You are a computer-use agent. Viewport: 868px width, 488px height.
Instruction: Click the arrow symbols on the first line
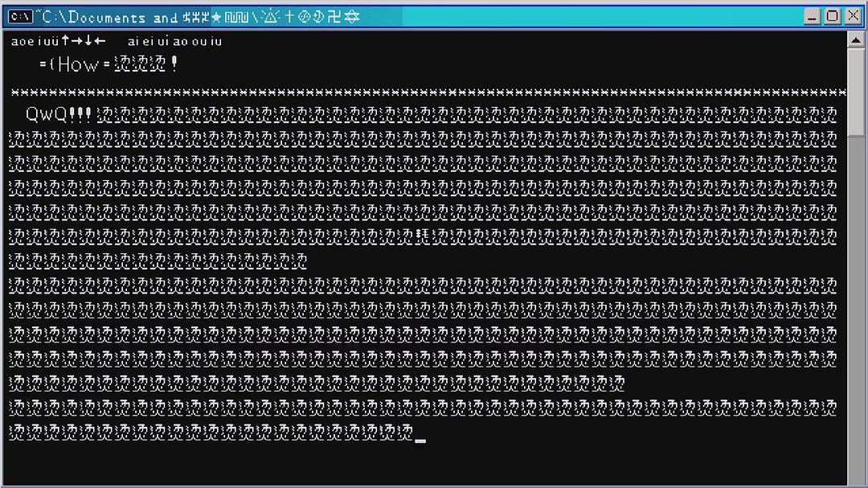(84, 41)
